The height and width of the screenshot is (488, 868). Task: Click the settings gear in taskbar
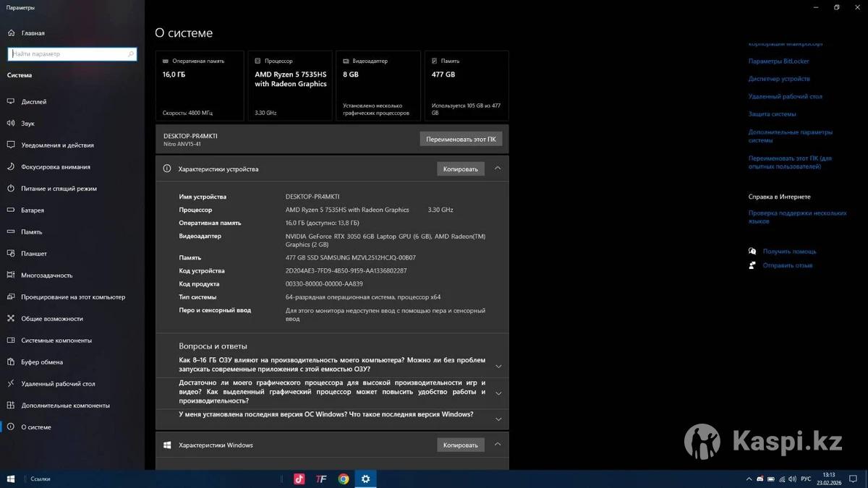(365, 479)
